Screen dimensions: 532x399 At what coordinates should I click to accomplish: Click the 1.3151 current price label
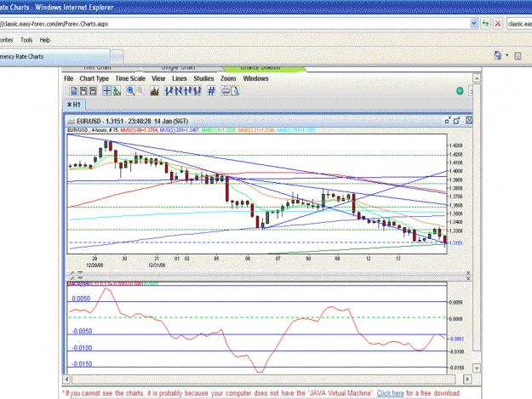pyautogui.click(x=456, y=243)
